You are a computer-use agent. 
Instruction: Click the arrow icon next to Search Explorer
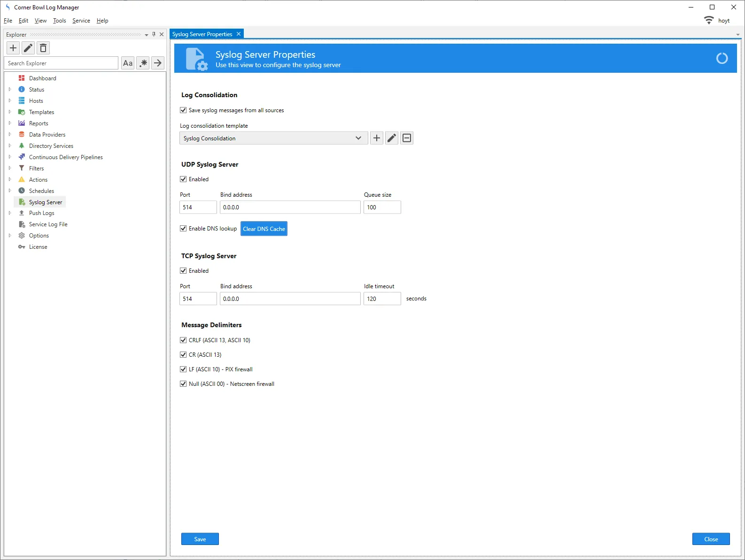click(158, 63)
